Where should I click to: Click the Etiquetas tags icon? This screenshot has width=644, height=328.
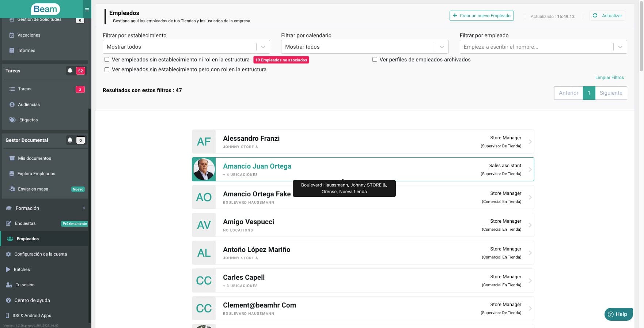(12, 120)
